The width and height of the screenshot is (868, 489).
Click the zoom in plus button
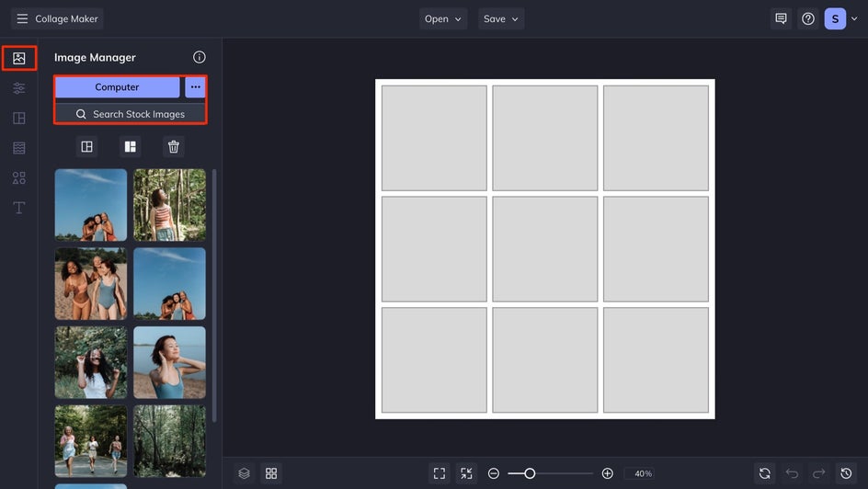click(x=607, y=473)
